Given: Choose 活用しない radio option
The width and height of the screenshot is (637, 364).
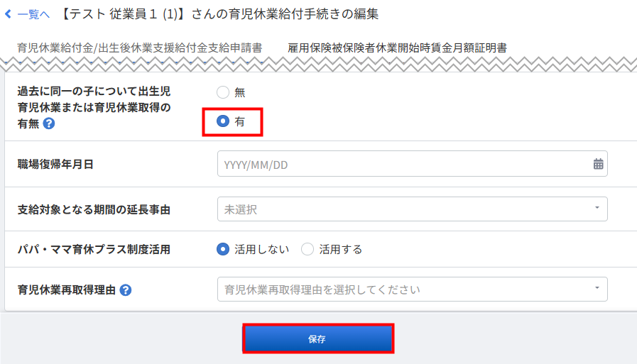Looking at the screenshot, I should point(222,249).
